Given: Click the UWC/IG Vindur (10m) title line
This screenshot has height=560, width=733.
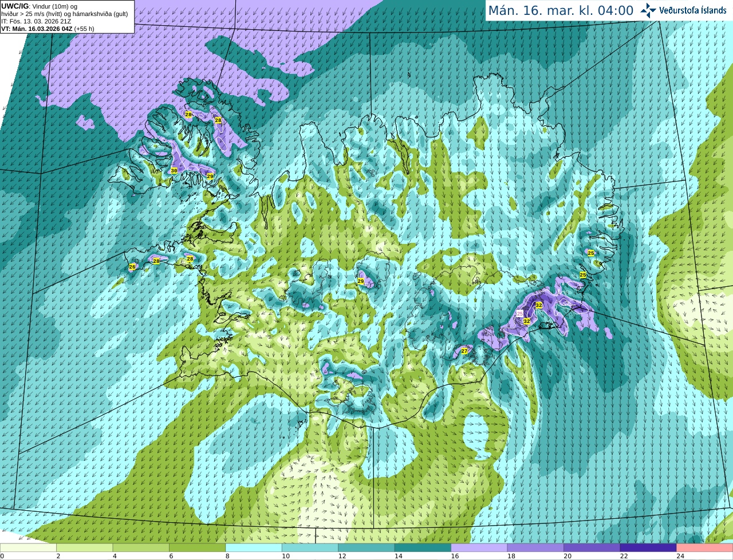Looking at the screenshot, I should 40,6.
